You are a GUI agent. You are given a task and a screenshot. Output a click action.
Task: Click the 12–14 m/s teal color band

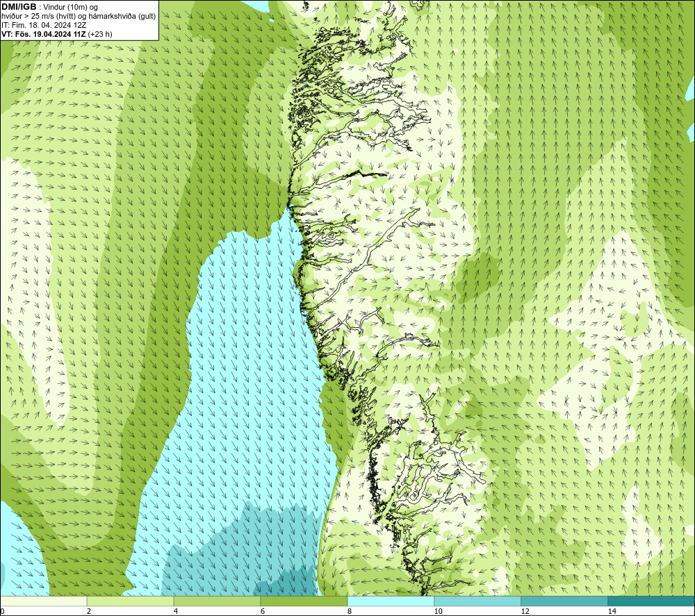[x=564, y=601]
